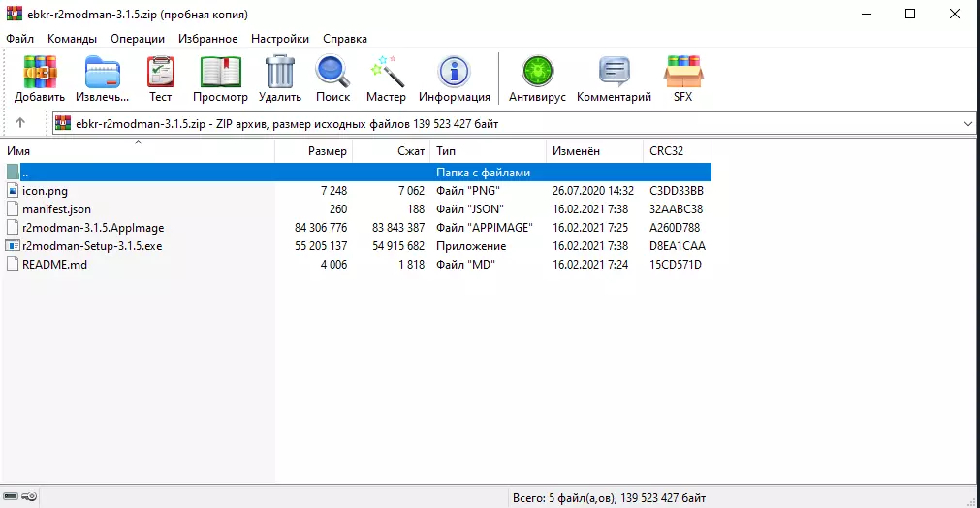The height and width of the screenshot is (508, 980).
Task: Click CRC32 value C3DD33BB
Action: 677,191
